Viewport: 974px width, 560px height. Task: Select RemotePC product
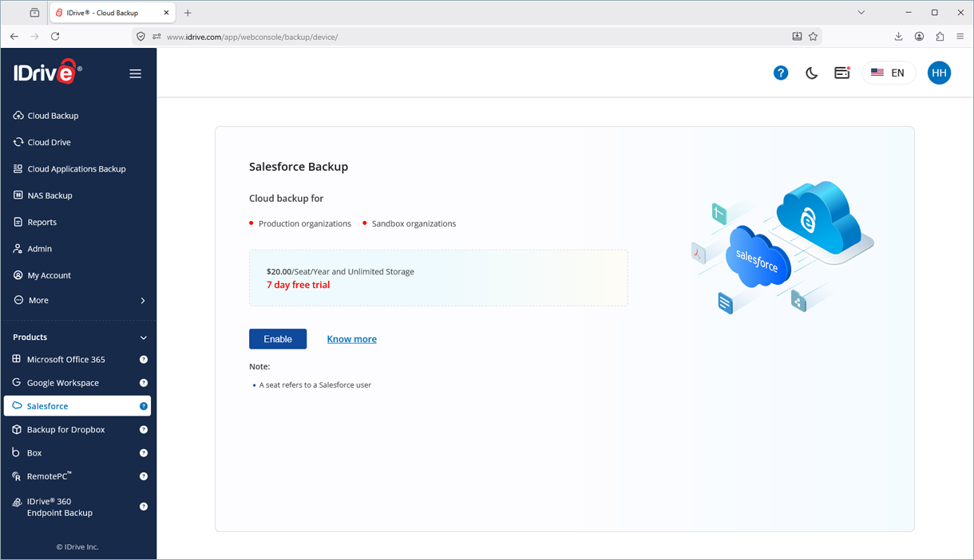49,476
